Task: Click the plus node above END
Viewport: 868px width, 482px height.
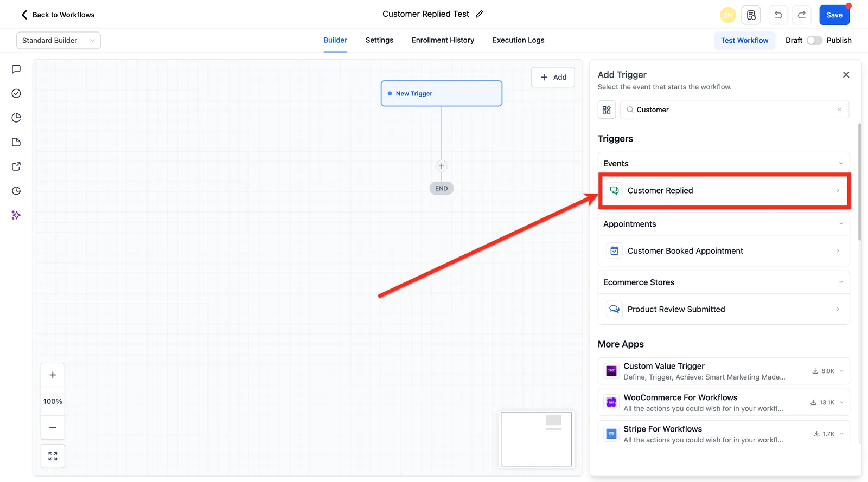Action: [442, 166]
